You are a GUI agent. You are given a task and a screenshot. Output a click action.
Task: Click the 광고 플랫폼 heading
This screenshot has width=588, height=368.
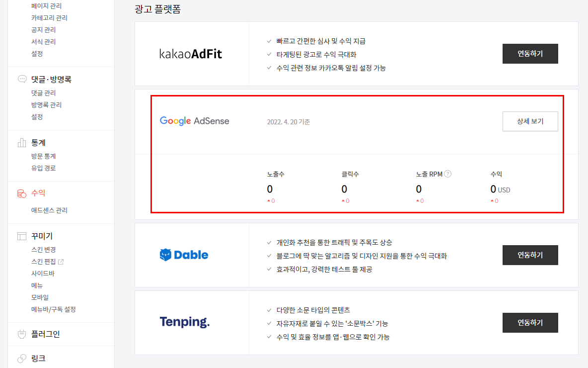point(157,9)
